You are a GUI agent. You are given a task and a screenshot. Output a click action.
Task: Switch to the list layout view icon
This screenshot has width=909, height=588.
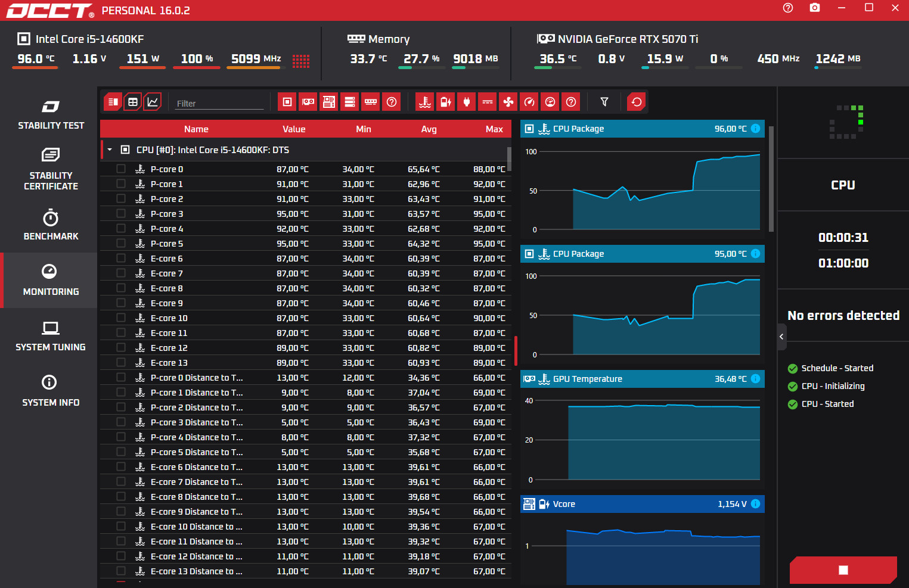point(113,102)
